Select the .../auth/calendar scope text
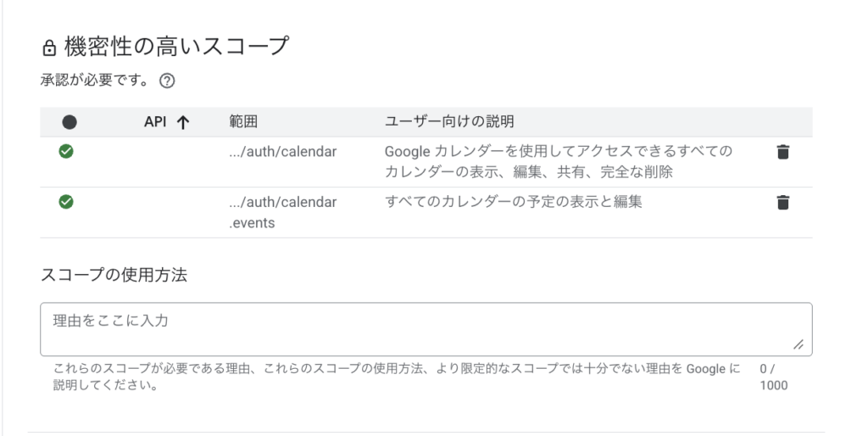The width and height of the screenshot is (868, 436). [283, 152]
